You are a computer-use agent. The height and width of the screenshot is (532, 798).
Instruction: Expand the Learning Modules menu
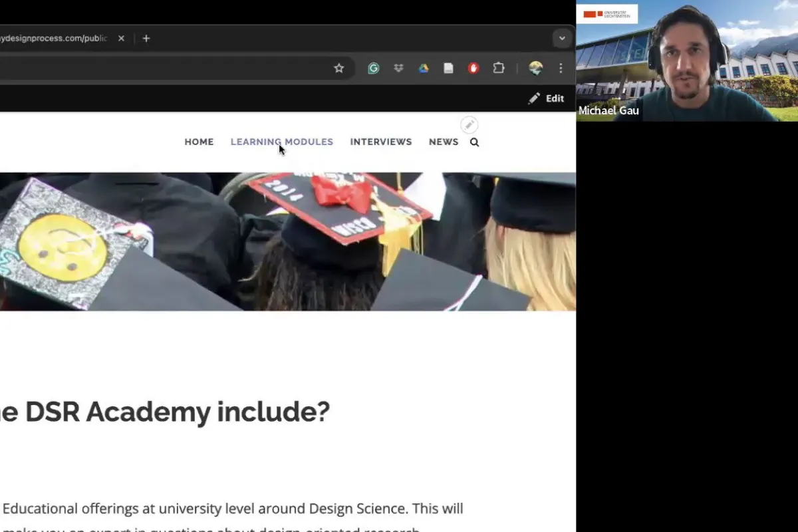(281, 142)
